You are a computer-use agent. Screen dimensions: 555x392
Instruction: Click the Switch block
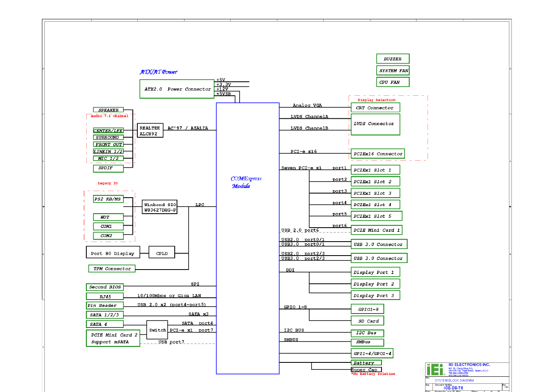coord(157,330)
